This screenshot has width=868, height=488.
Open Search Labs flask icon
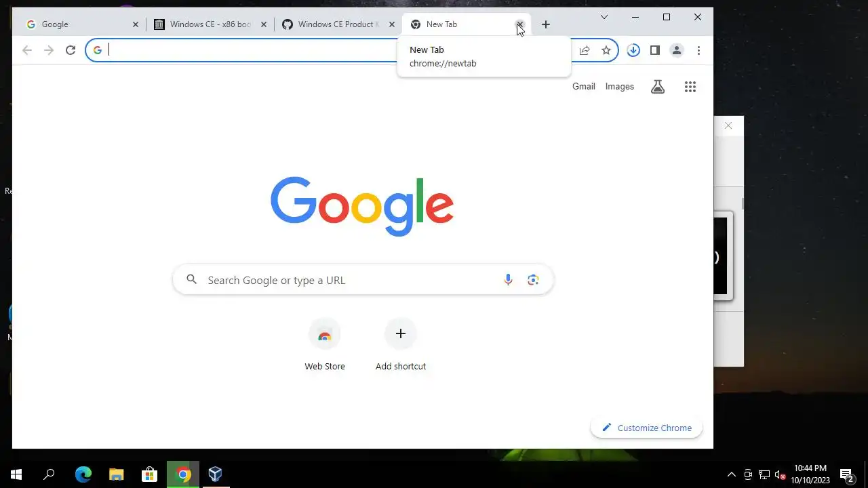click(658, 87)
